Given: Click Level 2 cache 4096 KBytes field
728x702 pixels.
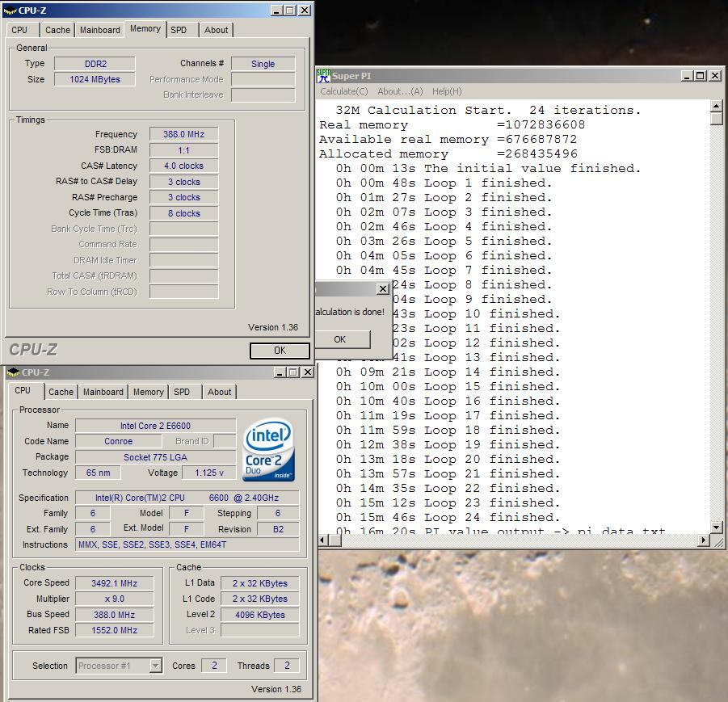Looking at the screenshot, I should (x=260, y=615).
